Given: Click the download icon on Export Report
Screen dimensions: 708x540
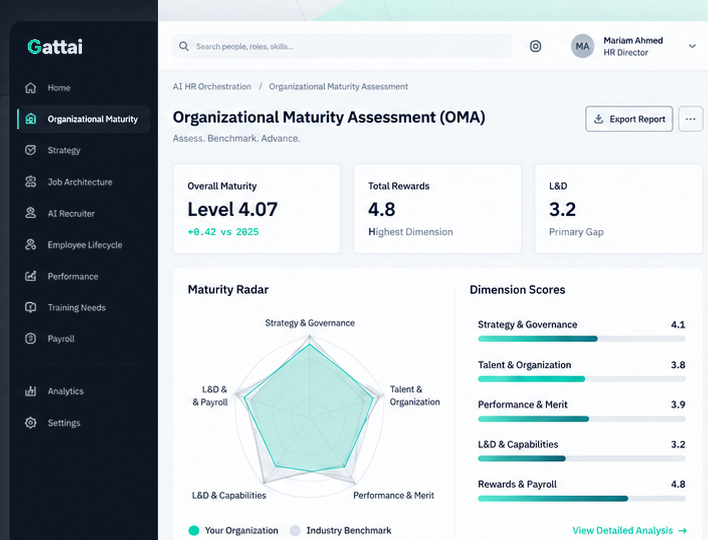Looking at the screenshot, I should coord(598,119).
